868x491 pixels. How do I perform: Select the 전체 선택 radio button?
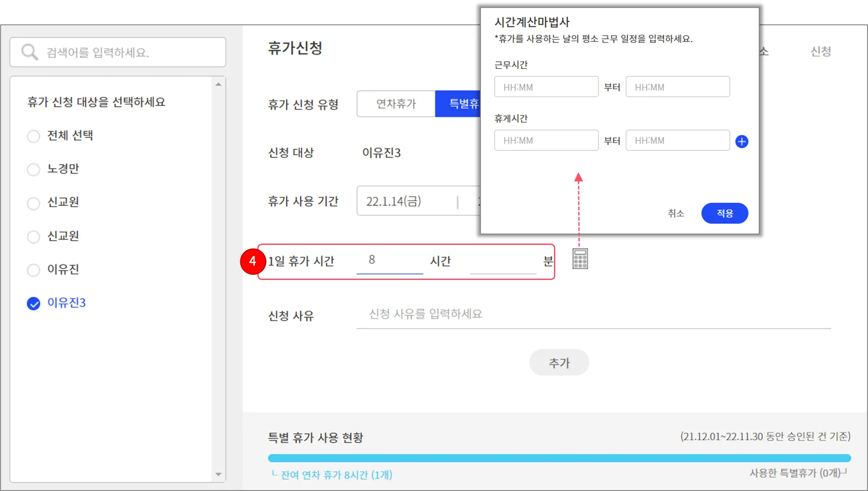pyautogui.click(x=33, y=136)
